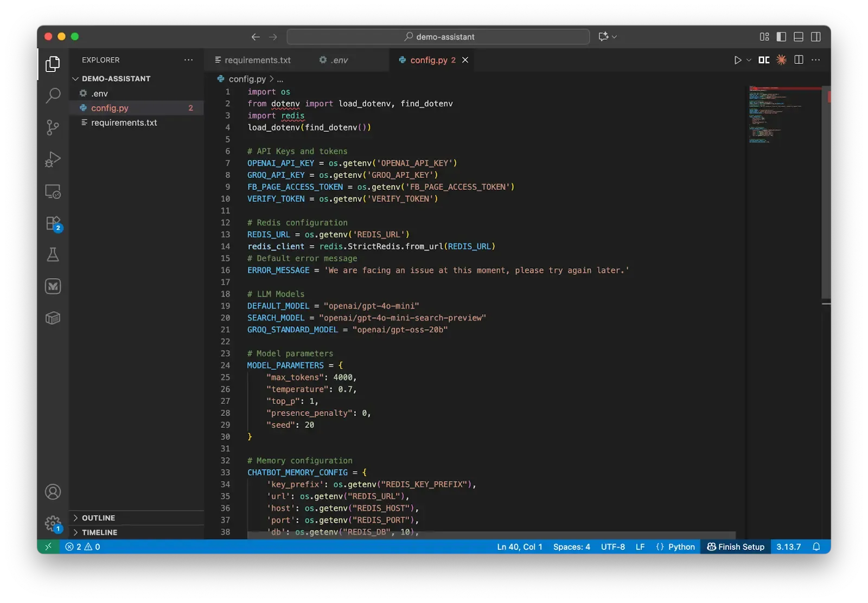The height and width of the screenshot is (603, 868).
Task: Switch to the .env editor tab
Action: coord(340,60)
